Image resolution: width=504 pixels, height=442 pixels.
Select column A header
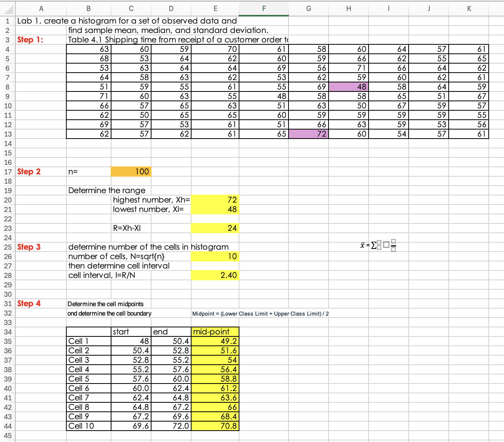point(41,8)
